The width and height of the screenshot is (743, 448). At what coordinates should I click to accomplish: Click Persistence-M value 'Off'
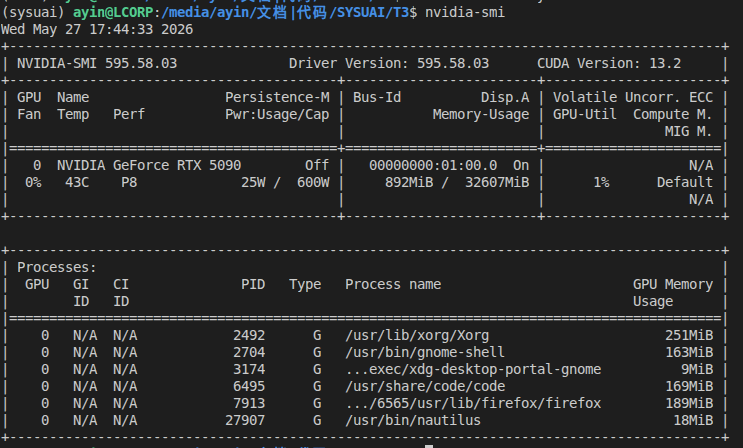pyautogui.click(x=317, y=165)
